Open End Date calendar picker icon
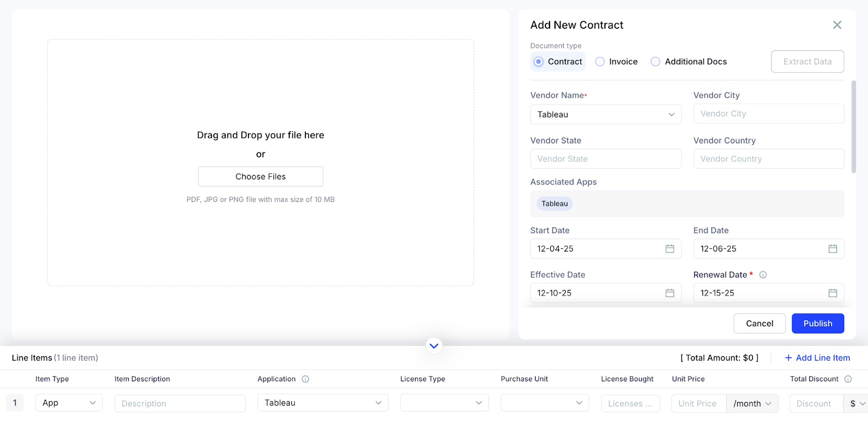Viewport: 868px width, 435px height. tap(833, 249)
